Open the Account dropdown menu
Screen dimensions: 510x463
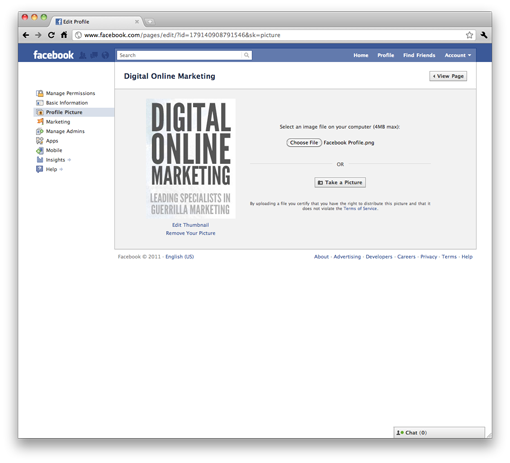[458, 55]
